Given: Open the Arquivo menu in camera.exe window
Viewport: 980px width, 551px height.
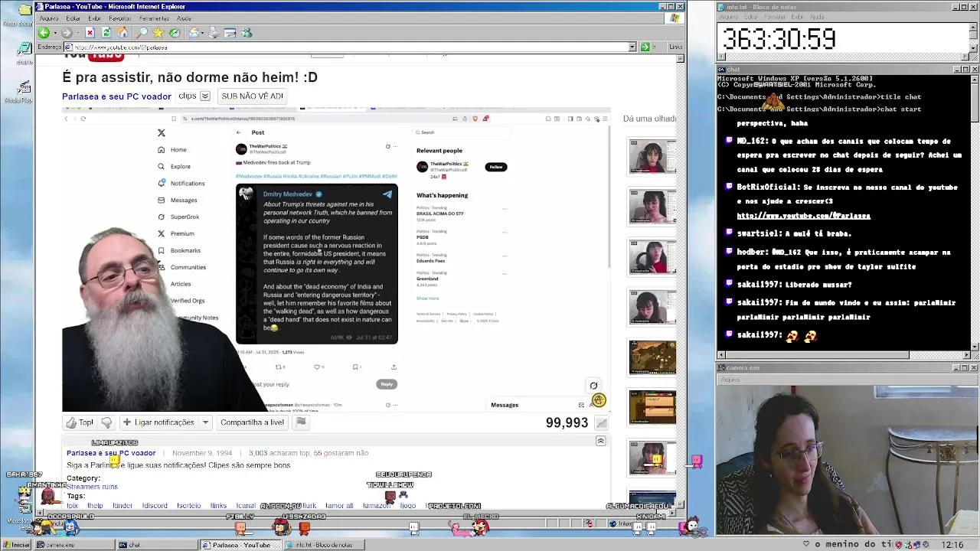Looking at the screenshot, I should click(x=730, y=380).
